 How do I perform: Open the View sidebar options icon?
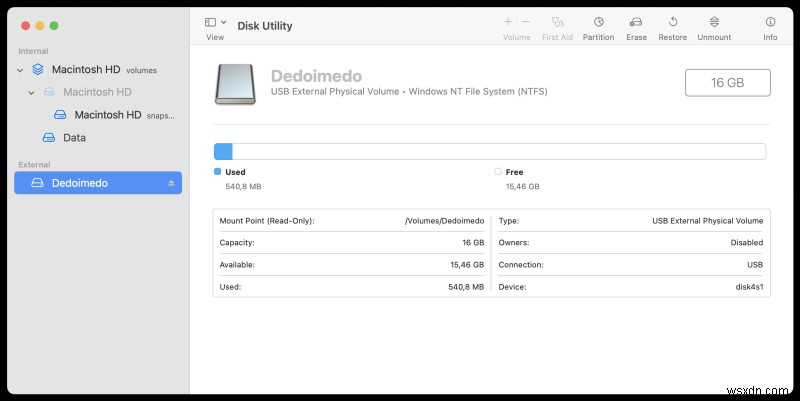coord(210,22)
